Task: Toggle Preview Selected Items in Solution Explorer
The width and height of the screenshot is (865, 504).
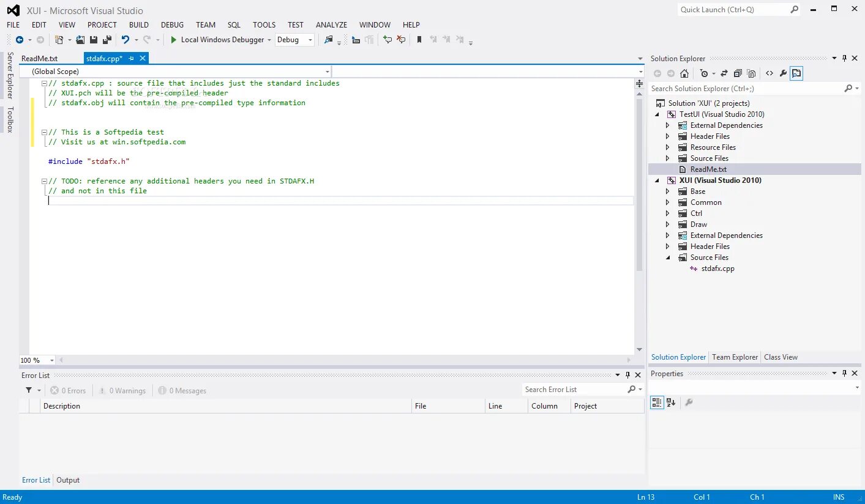Action: (796, 73)
